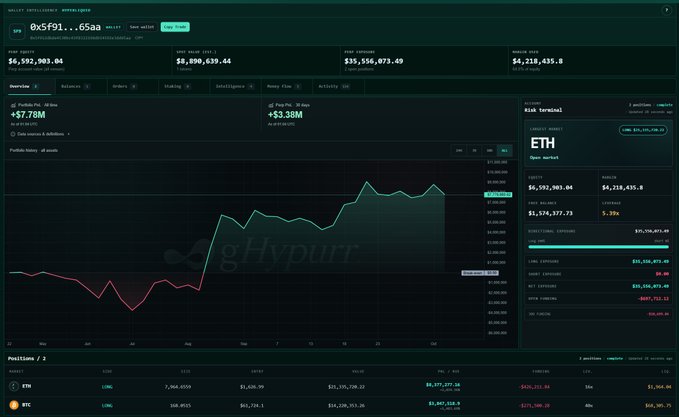Viewport: 679px width, 417px height.
Task: Click the Open funding -$697,712.12 row
Action: pyautogui.click(x=598, y=299)
